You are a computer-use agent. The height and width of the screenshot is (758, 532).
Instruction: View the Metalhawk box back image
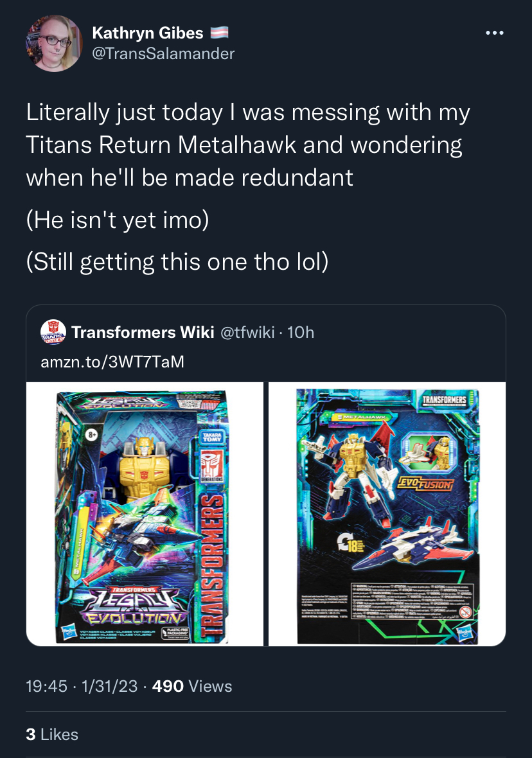(x=387, y=514)
